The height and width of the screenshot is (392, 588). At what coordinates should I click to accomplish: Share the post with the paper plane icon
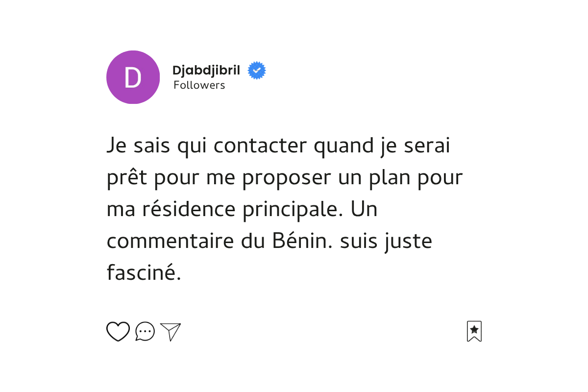coord(171,332)
